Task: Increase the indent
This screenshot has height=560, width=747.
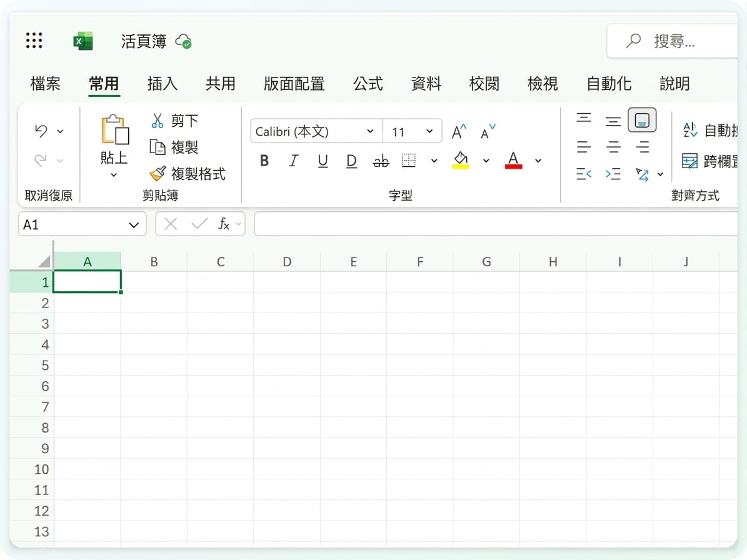Action: 613,174
